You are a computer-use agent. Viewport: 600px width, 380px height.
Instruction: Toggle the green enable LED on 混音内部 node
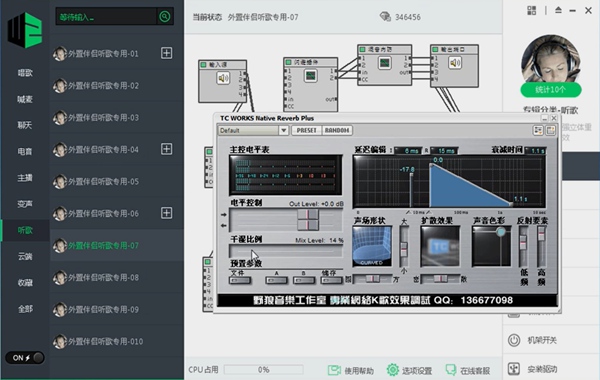coord(362,49)
